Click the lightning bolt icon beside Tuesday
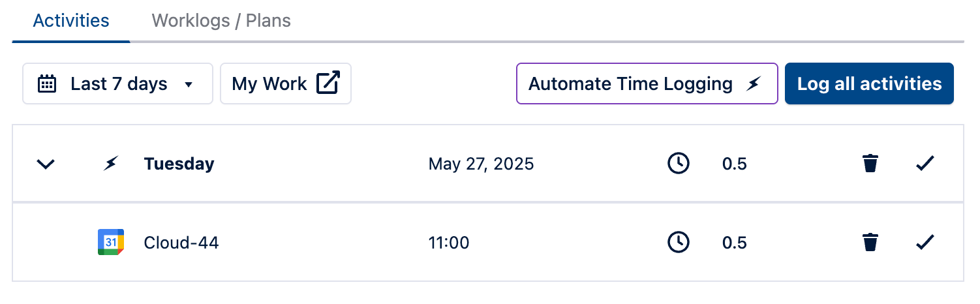Viewport: 980px width, 304px height. (111, 164)
